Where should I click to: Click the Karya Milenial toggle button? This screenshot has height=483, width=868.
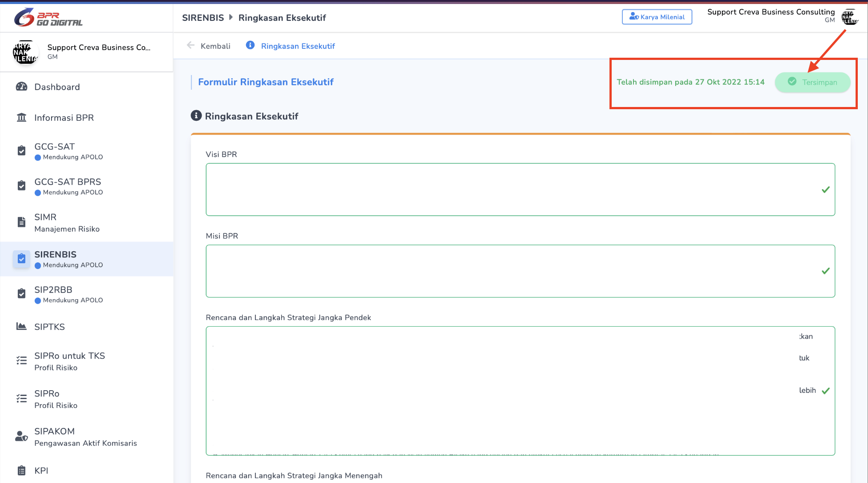656,17
